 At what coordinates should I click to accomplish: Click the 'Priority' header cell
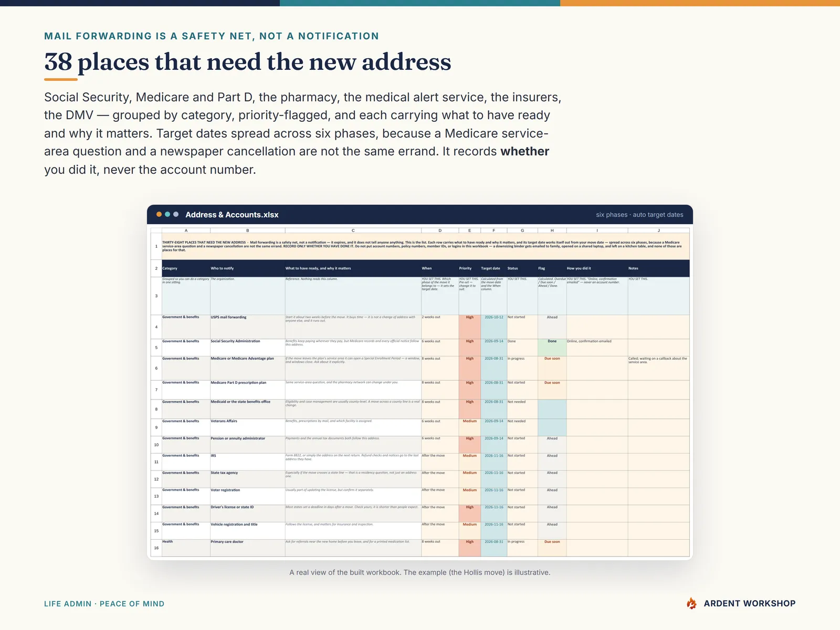pos(470,268)
